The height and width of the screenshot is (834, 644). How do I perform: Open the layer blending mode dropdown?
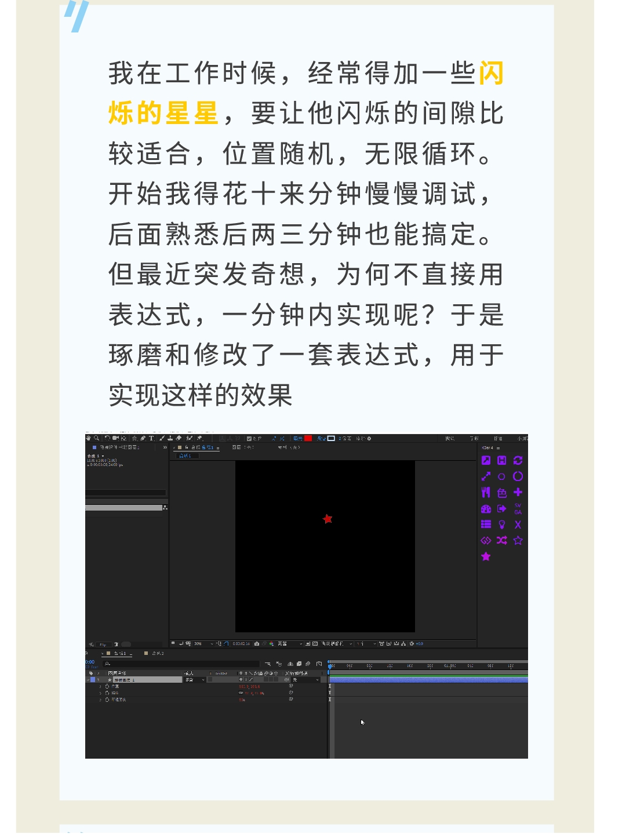point(195,680)
